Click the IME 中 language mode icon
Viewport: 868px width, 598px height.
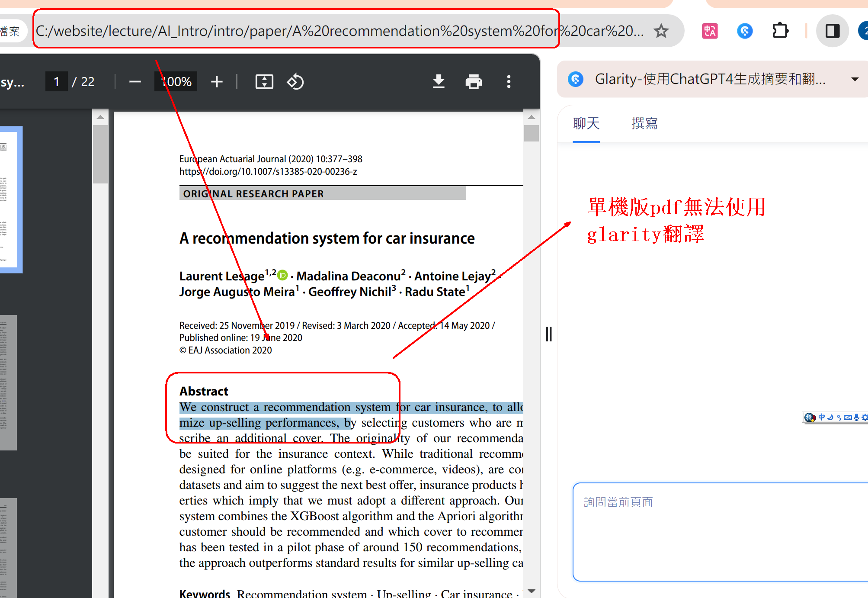click(821, 417)
